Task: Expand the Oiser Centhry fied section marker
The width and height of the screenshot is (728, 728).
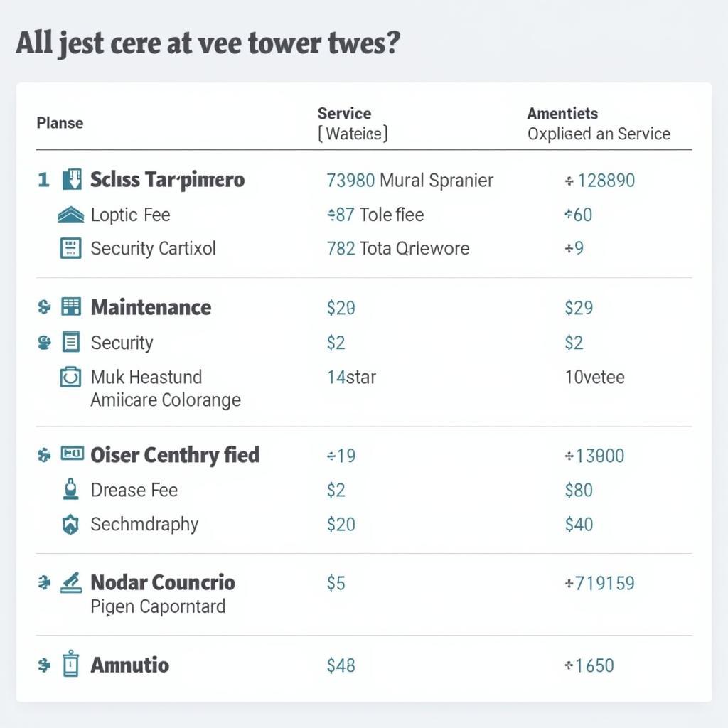Action: 44,454
